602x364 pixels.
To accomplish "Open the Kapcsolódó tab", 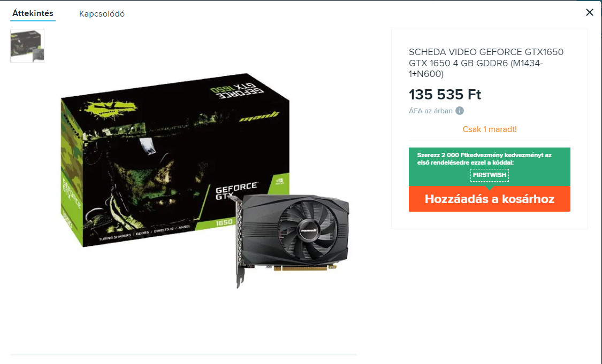I will [102, 14].
